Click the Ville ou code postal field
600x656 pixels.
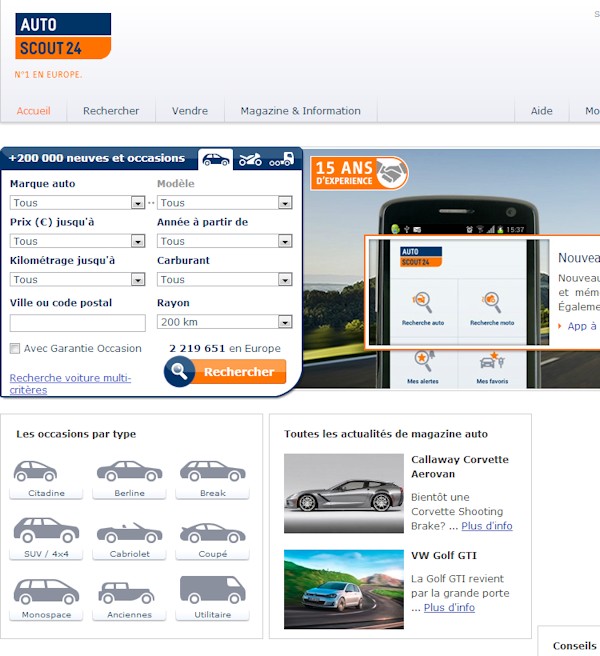coord(77,322)
